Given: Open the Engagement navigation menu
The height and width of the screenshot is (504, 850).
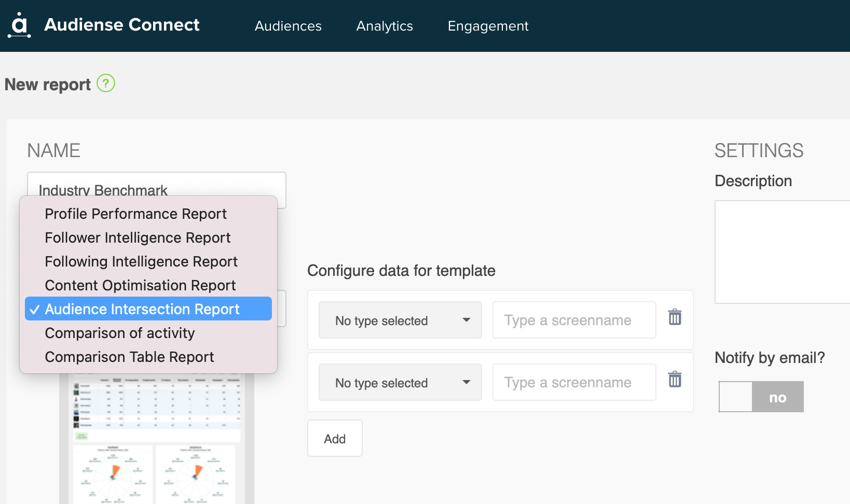Looking at the screenshot, I should (x=488, y=26).
